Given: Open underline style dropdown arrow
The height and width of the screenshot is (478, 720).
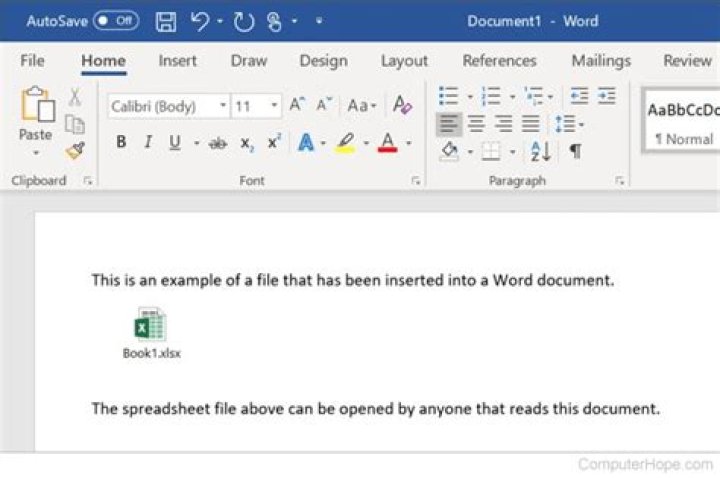Looking at the screenshot, I should pos(197,143).
